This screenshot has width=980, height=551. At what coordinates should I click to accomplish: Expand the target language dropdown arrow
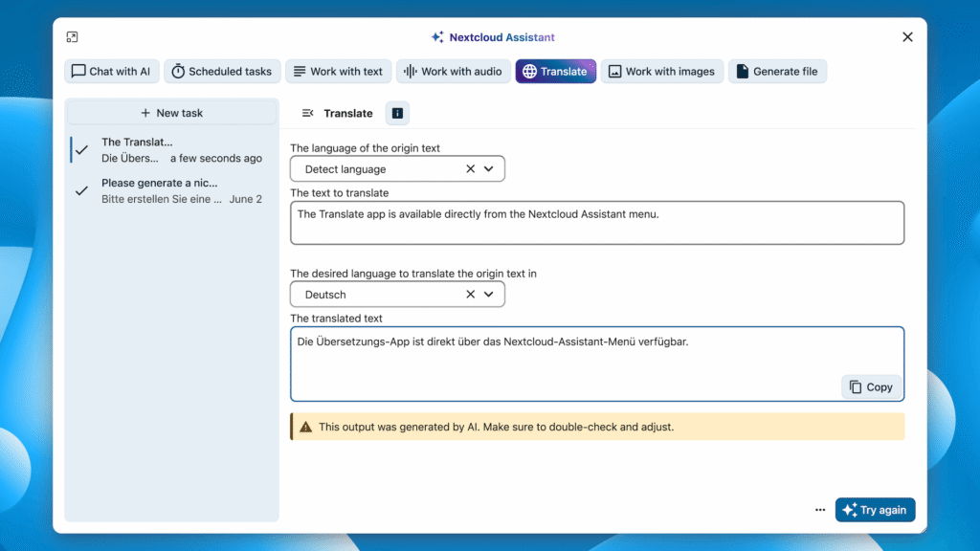489,295
